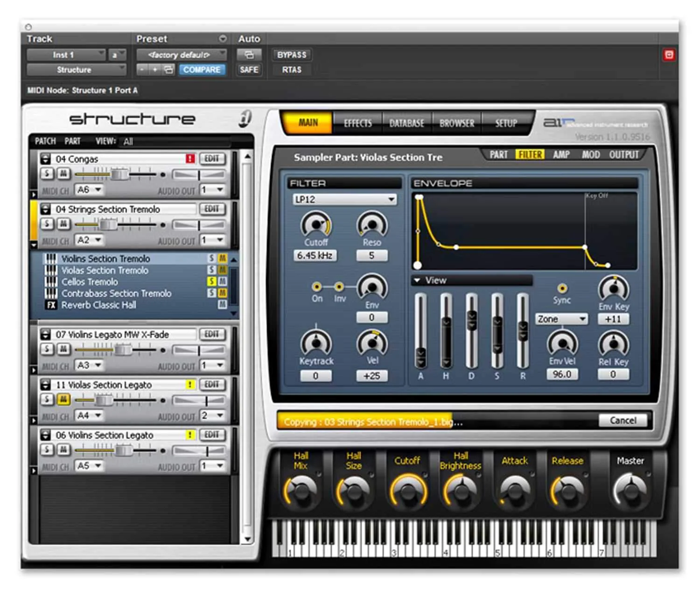700x590 pixels.
Task: Open the AUDIO OUT 2 dropdown for 11 Violas
Action: 212,415
